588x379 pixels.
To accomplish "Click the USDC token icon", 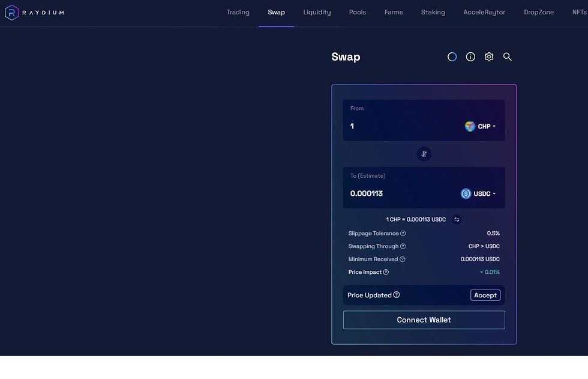I will pos(466,193).
